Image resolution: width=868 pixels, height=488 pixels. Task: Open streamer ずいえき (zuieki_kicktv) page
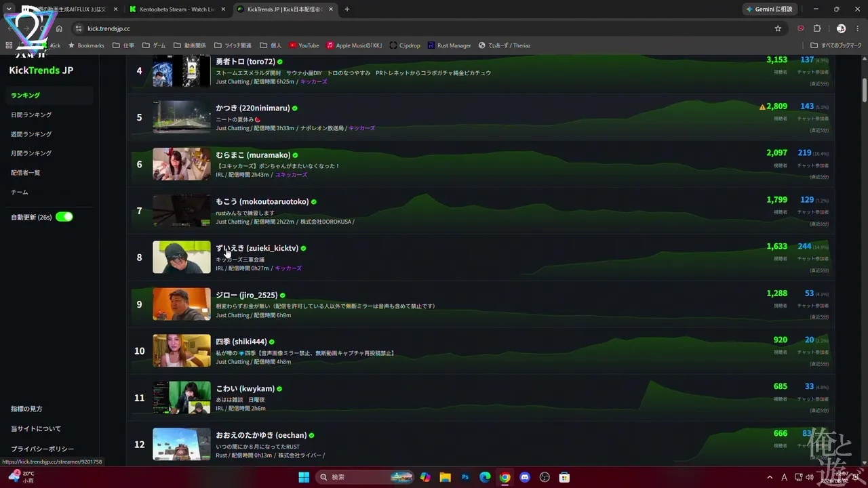257,248
